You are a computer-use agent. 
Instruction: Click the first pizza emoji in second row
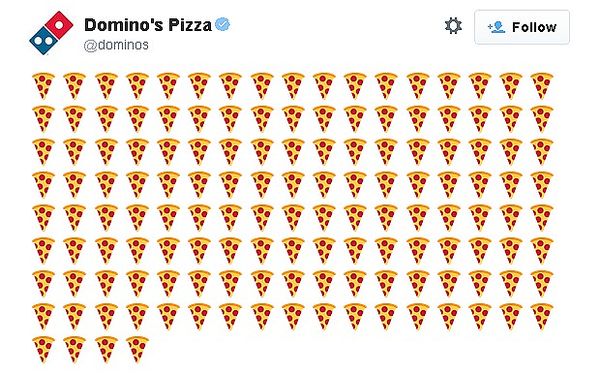click(x=43, y=119)
